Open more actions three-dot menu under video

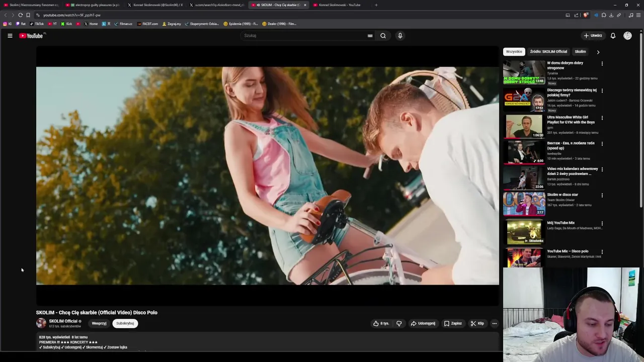click(495, 323)
